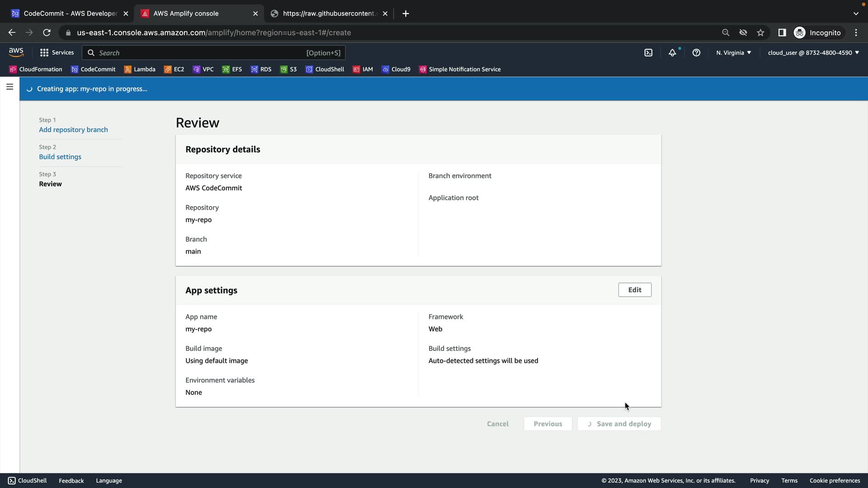This screenshot has height=488, width=868.
Task: Open CloudShell from the footer bar
Action: 28,480
